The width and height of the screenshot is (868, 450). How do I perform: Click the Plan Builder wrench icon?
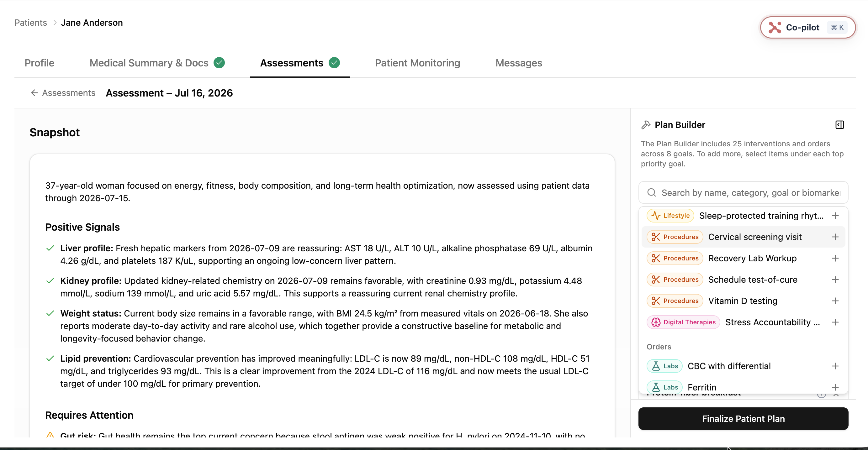pyautogui.click(x=646, y=125)
